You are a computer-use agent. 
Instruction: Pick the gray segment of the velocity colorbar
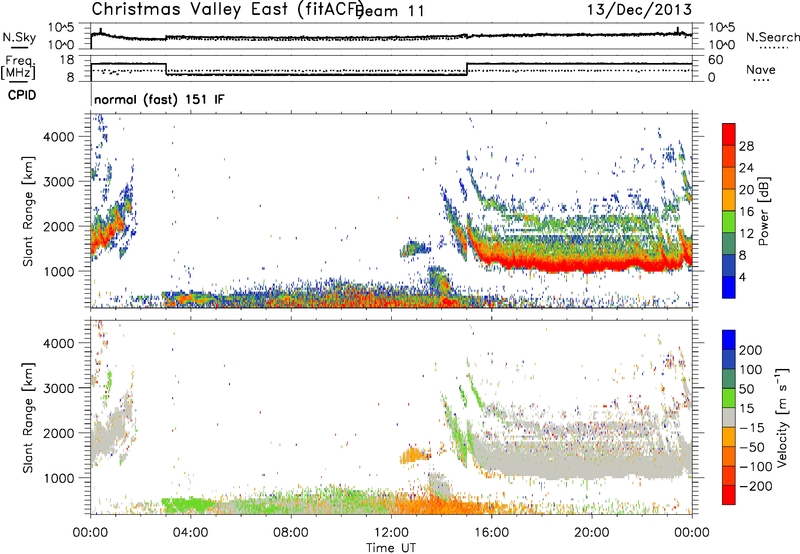729,417
